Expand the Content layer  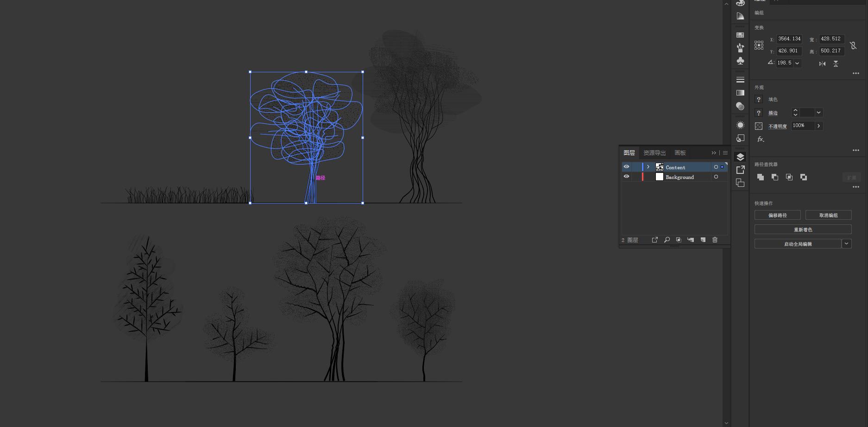648,167
